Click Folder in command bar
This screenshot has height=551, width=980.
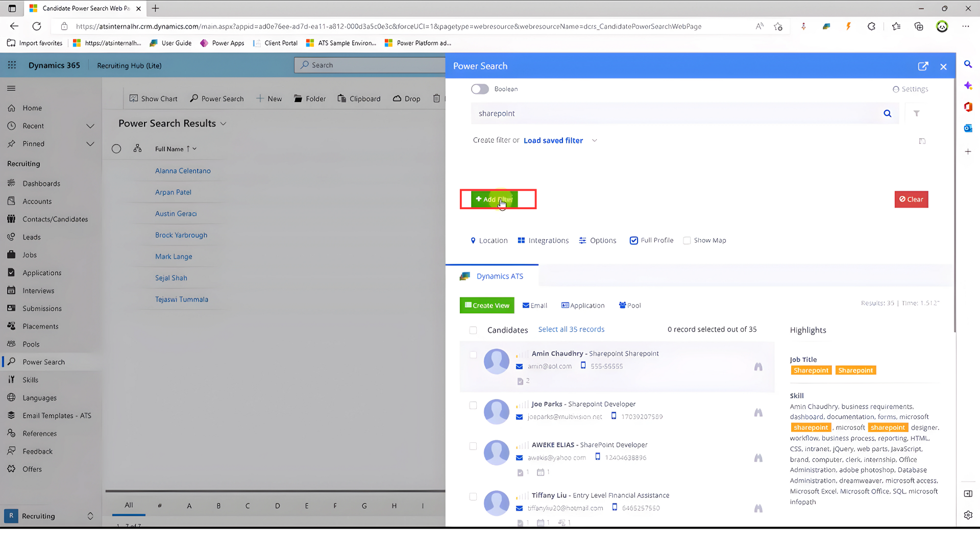click(x=310, y=98)
